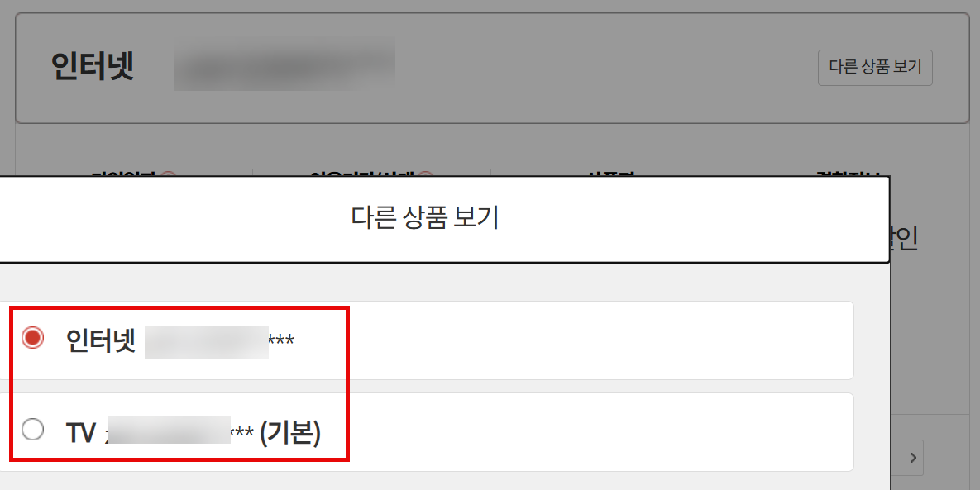This screenshot has width=980, height=490.
Task: Click the fourth column header behind the popup
Action: (x=849, y=174)
